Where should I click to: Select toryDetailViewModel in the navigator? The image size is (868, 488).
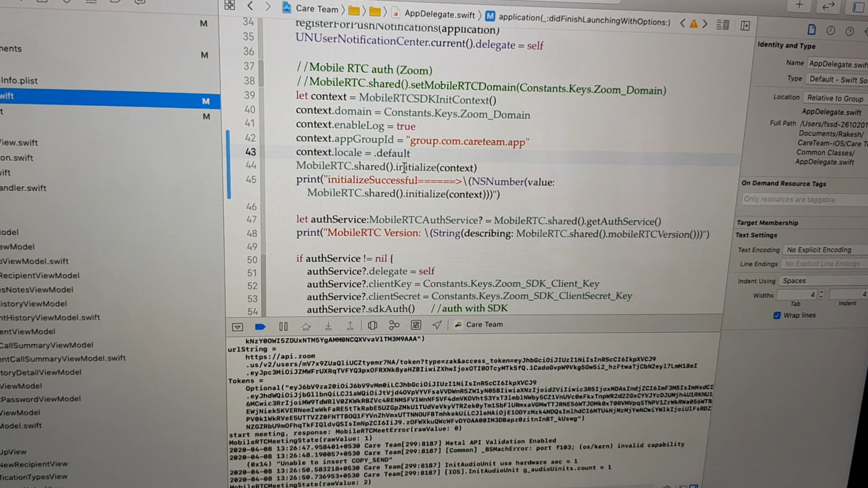pos(41,372)
